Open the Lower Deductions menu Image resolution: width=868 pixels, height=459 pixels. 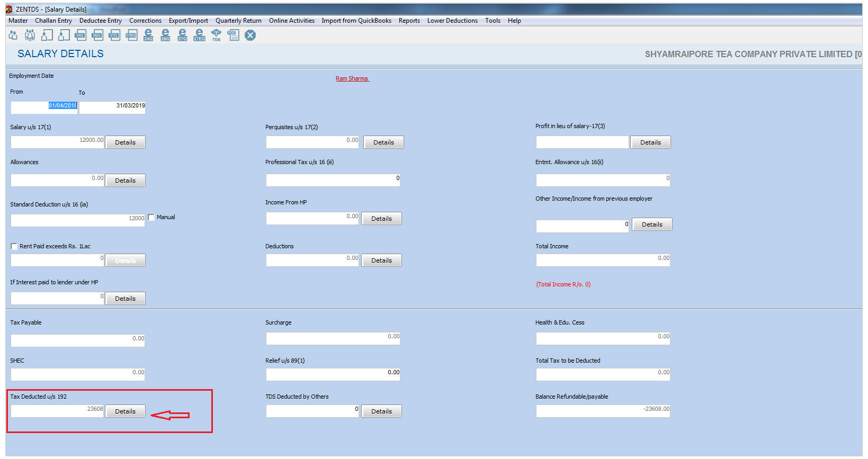tap(452, 21)
